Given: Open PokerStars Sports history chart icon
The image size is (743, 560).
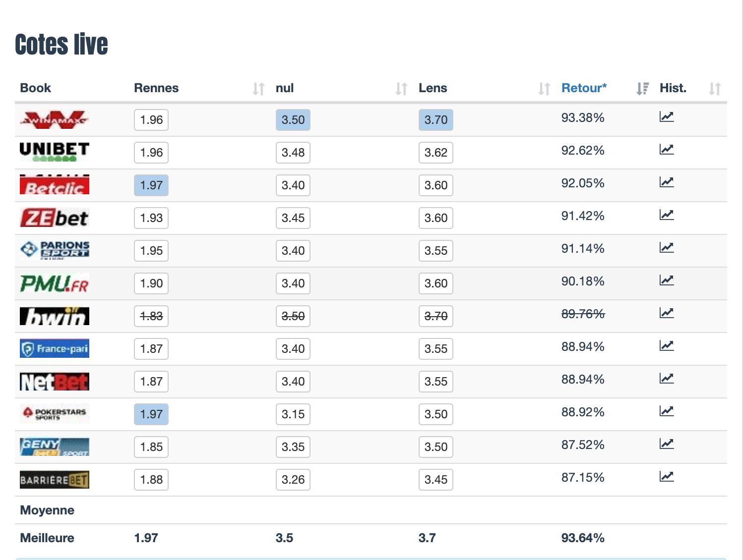Looking at the screenshot, I should (x=667, y=411).
